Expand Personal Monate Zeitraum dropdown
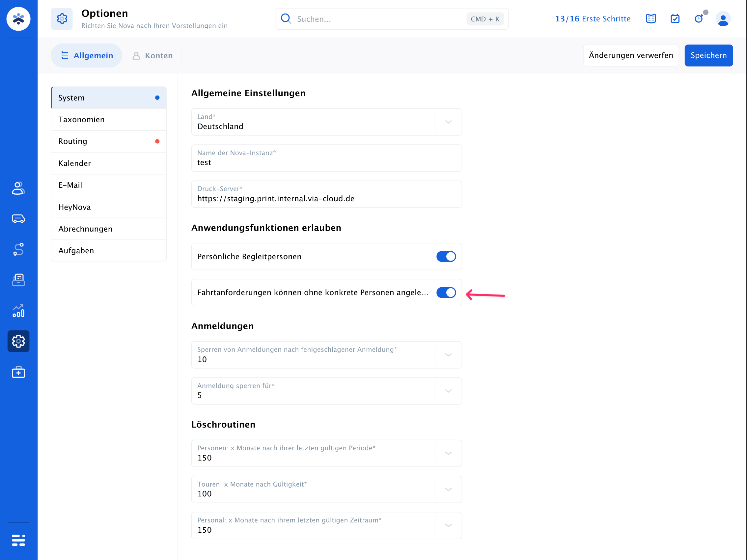747x560 pixels. pyautogui.click(x=448, y=525)
